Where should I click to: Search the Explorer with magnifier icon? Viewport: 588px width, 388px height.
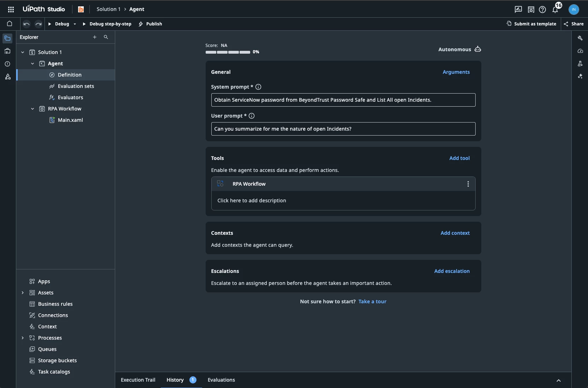tap(106, 37)
